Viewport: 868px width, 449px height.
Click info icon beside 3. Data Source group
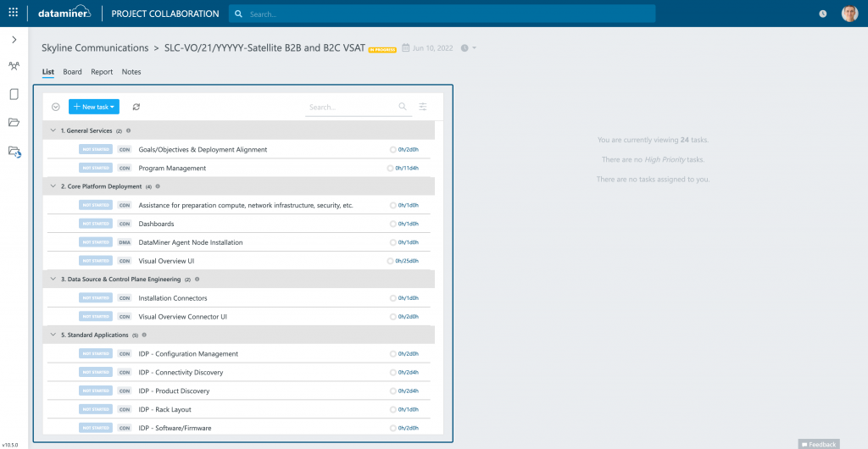pyautogui.click(x=197, y=280)
